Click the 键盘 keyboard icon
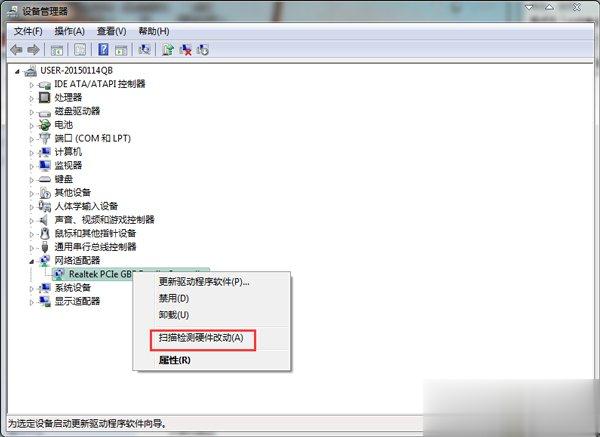This screenshot has height=437, width=600. [x=45, y=179]
